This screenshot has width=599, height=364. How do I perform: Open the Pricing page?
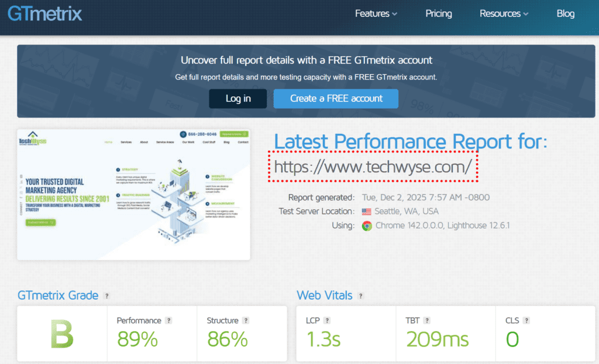click(x=439, y=13)
